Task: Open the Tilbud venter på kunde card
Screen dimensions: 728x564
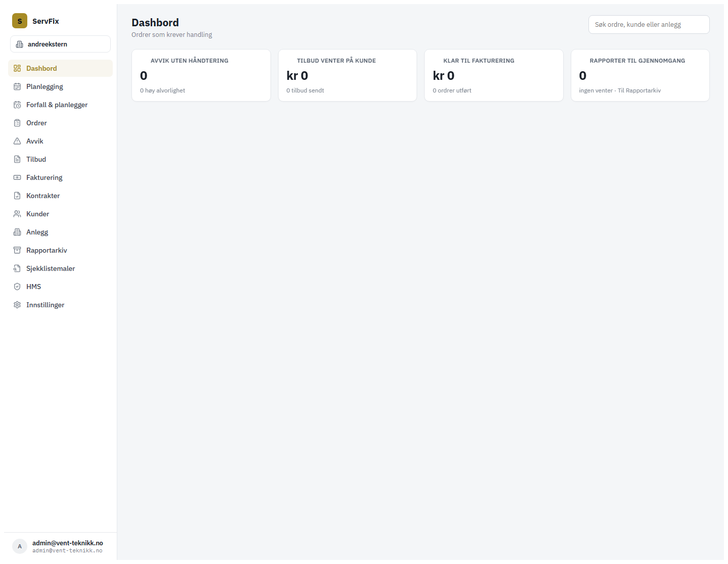Action: click(347, 75)
